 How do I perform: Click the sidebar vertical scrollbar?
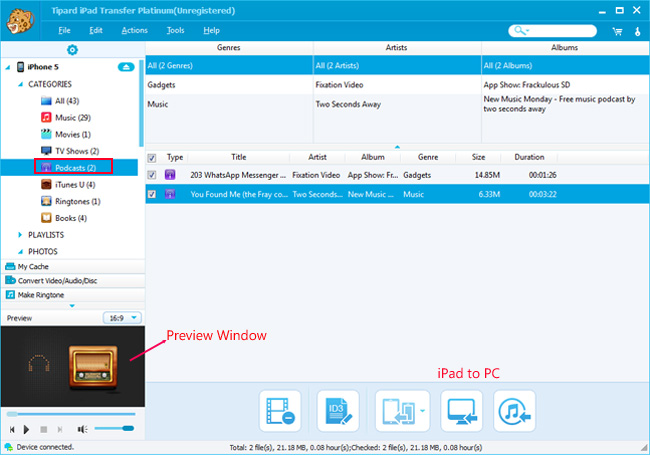point(141,104)
